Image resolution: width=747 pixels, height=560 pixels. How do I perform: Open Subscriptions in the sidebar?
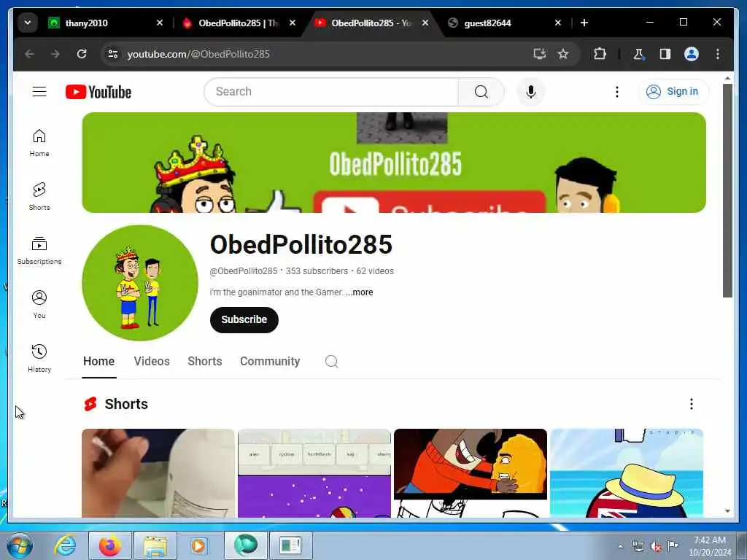coord(39,251)
